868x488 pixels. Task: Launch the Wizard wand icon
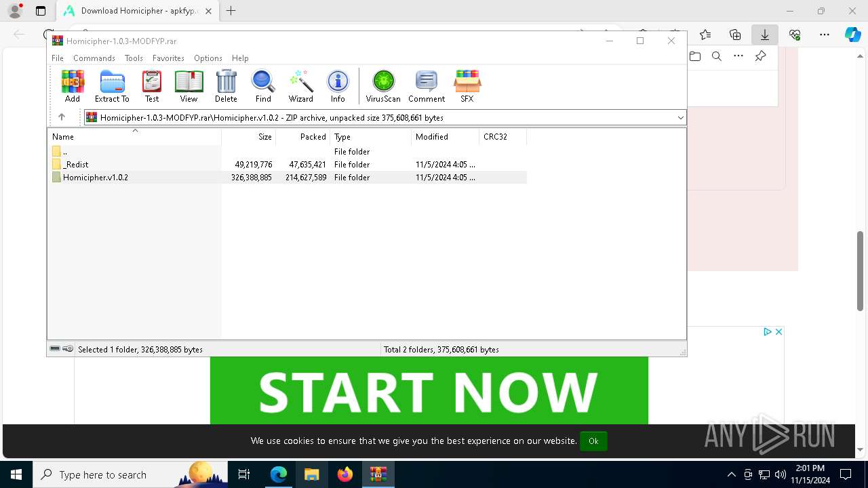point(300,86)
